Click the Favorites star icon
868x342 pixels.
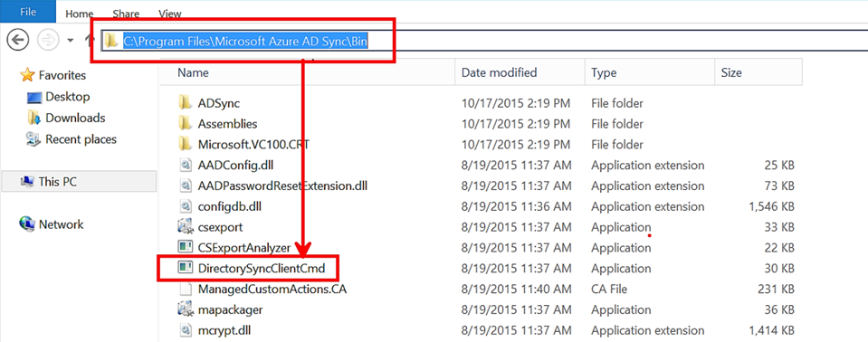click(27, 75)
